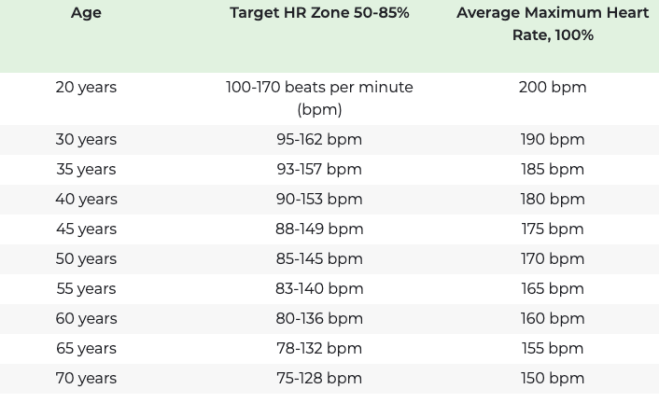
Task: Select the 100-170 beats per minute cell
Action: pyautogui.click(x=319, y=97)
